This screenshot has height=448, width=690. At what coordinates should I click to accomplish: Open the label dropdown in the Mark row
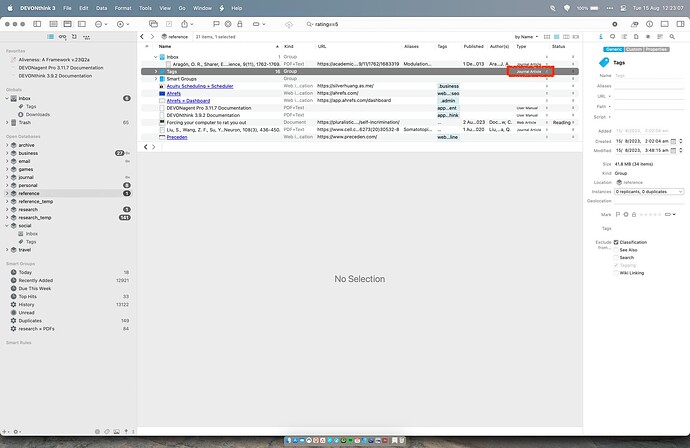(670, 214)
